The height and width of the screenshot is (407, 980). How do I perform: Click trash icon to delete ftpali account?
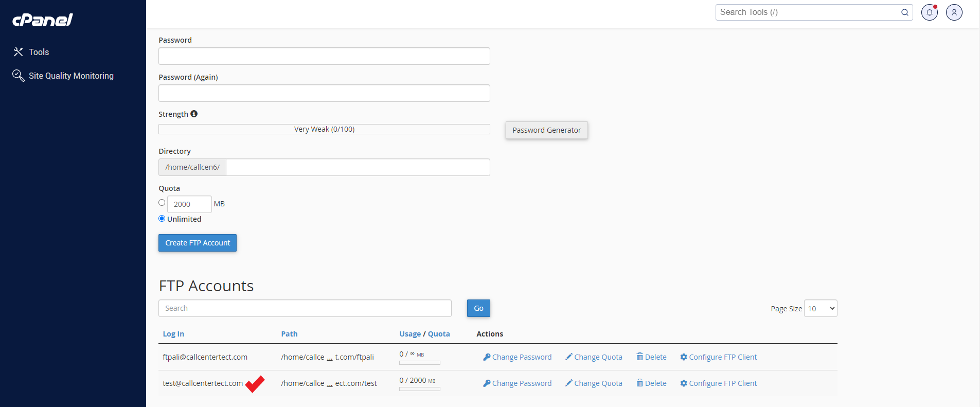tap(639, 357)
